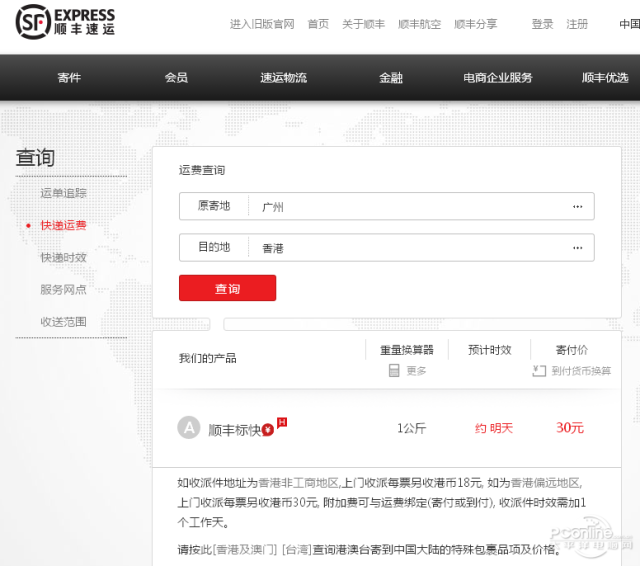Click the red H flag icon

(x=282, y=422)
